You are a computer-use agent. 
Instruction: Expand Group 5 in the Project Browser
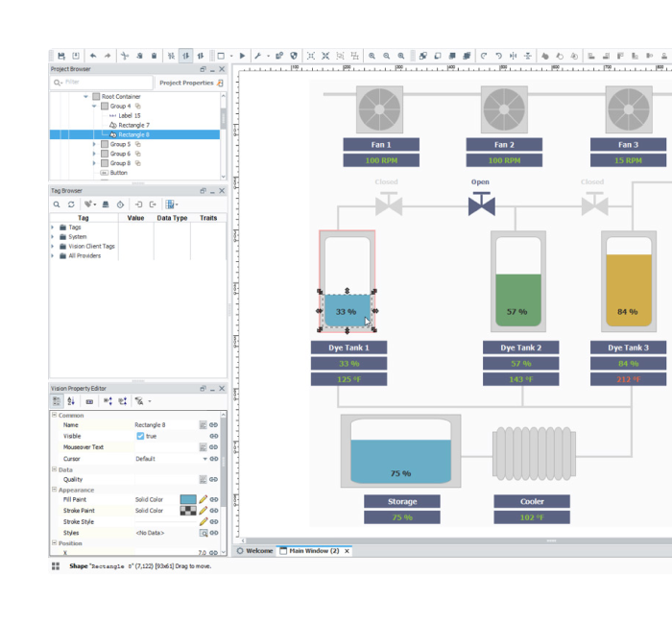94,144
